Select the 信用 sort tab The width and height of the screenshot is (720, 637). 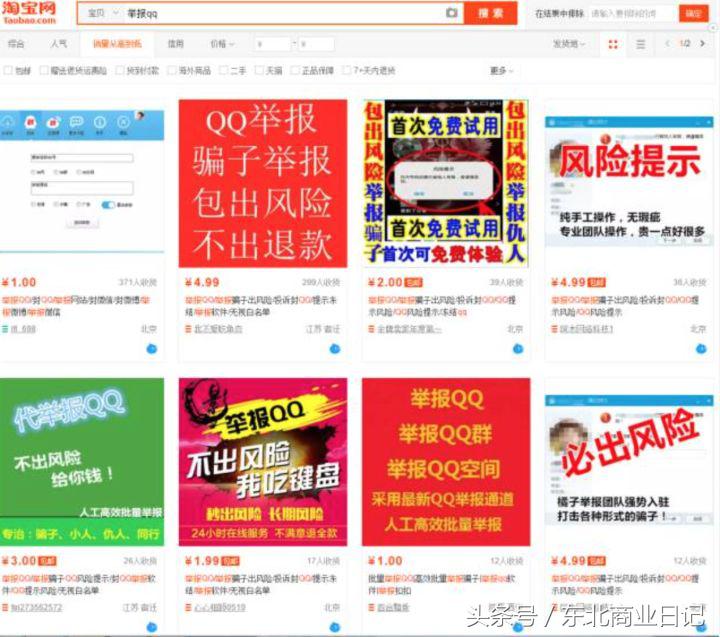click(175, 44)
